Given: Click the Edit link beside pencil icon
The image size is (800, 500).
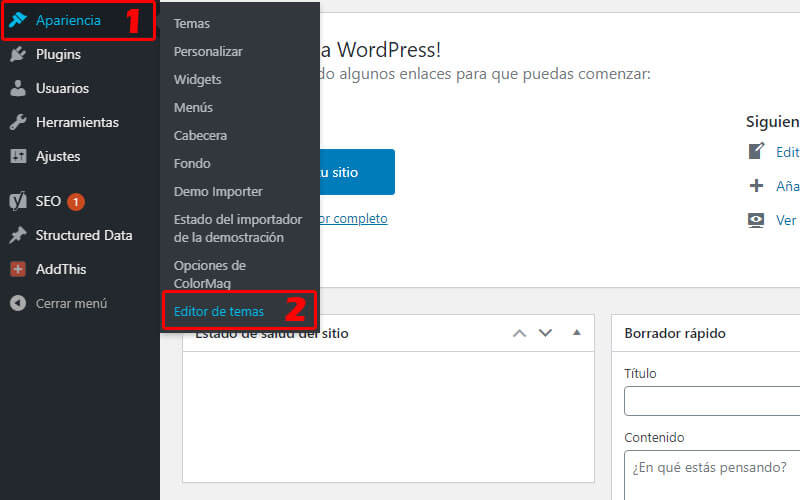Looking at the screenshot, I should tap(788, 152).
